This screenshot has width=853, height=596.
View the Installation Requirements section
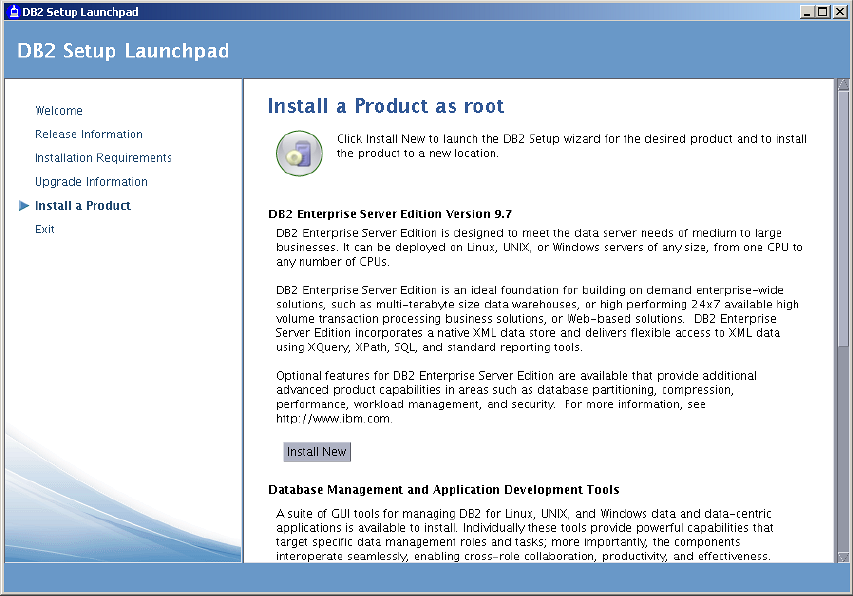[x=103, y=157]
